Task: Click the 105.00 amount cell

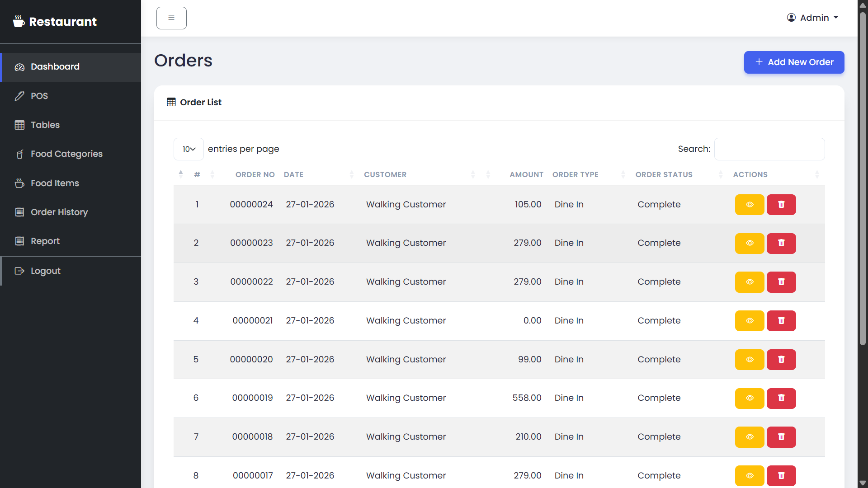Action: [528, 205]
